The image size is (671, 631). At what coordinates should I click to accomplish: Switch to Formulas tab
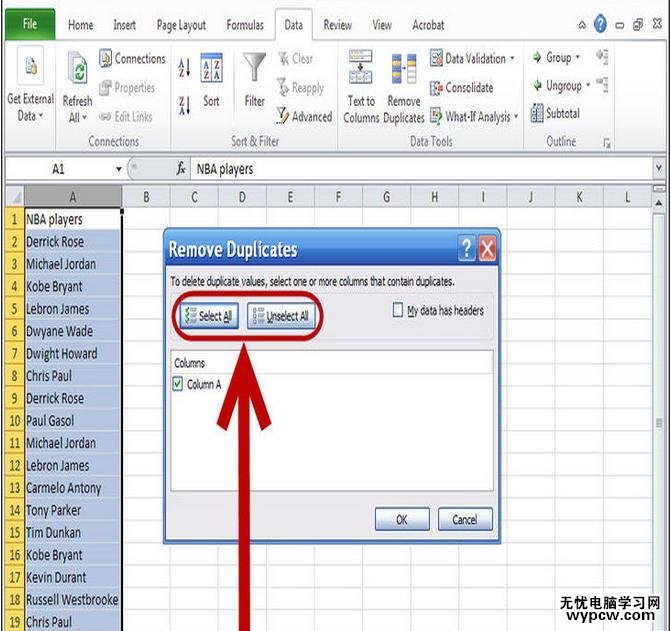(x=245, y=25)
